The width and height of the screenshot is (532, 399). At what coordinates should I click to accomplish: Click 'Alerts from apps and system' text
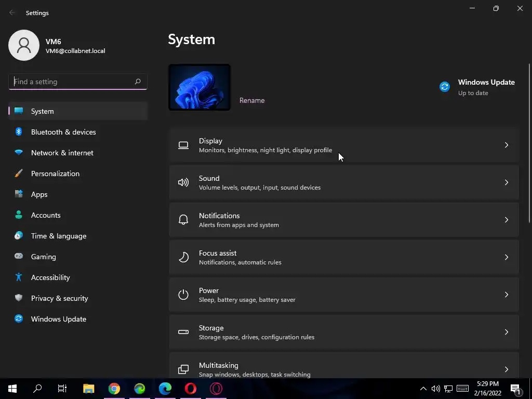[239, 224]
